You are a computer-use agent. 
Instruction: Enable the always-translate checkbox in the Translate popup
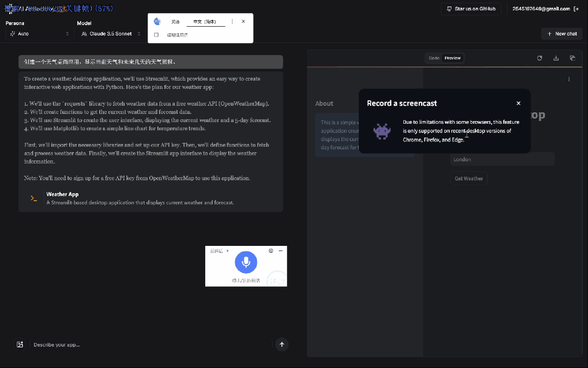click(x=156, y=34)
